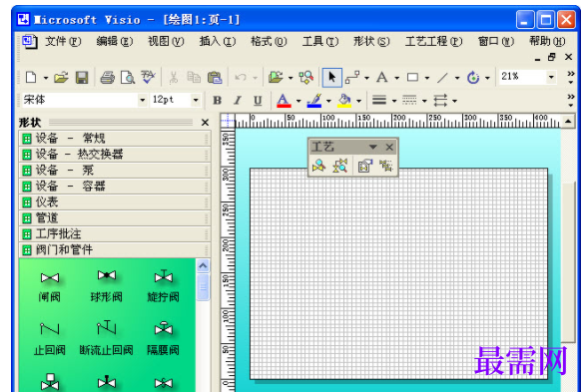Select the Text tool A icon

[x=382, y=77]
